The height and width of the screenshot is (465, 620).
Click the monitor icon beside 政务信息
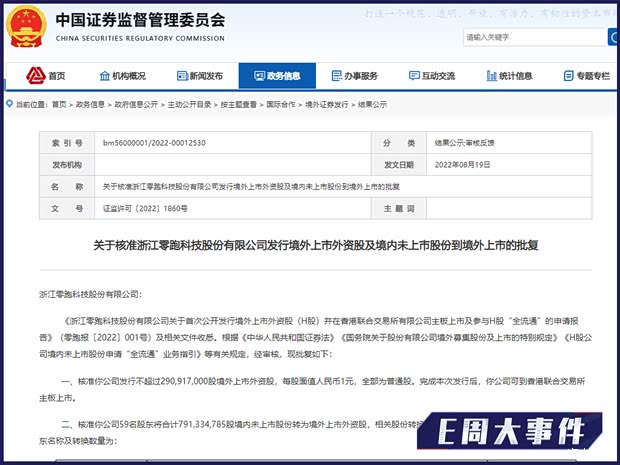[259, 76]
